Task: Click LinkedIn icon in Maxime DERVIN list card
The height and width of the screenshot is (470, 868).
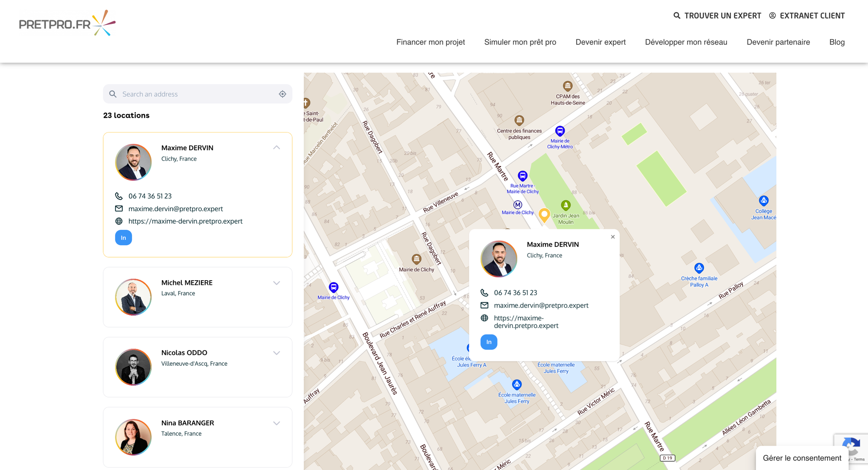Action: pos(123,238)
